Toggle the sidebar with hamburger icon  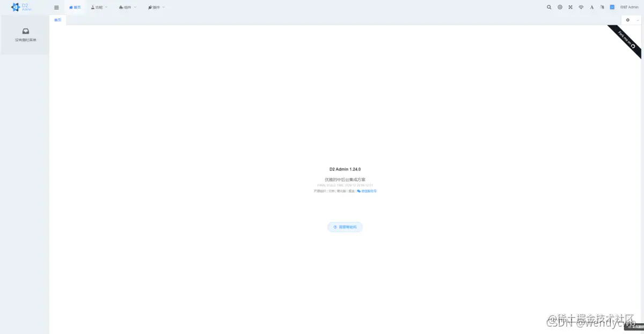[56, 8]
